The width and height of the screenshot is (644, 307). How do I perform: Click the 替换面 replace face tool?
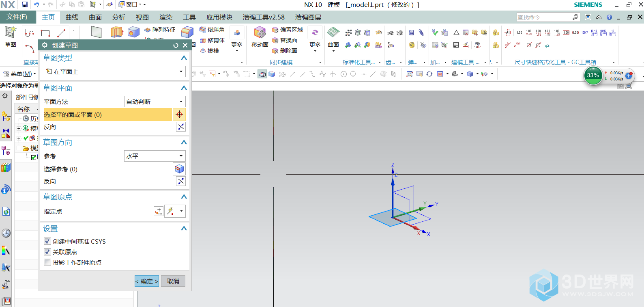(285, 40)
